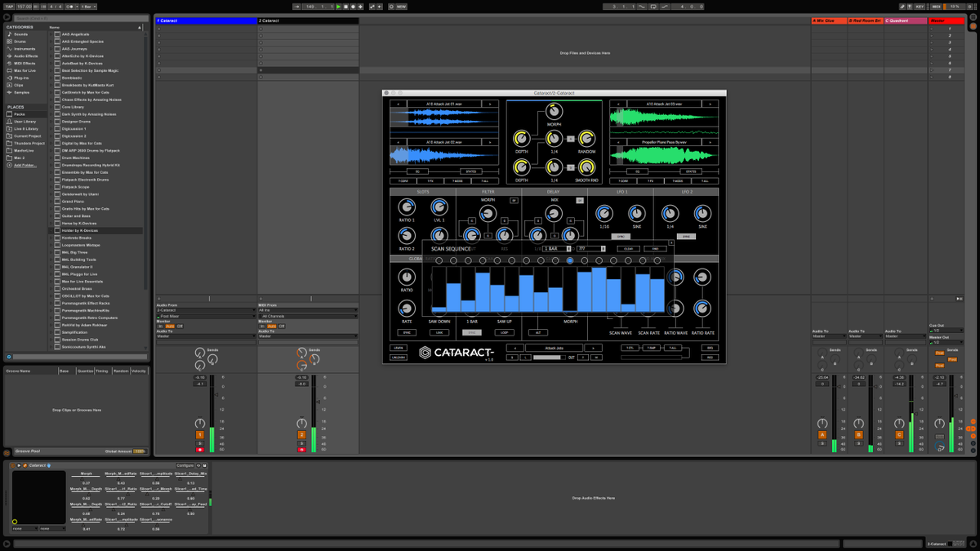Click CLEAR in the Scan Sequence panel
Image resolution: width=980 pixels, height=551 pixels.
point(627,249)
